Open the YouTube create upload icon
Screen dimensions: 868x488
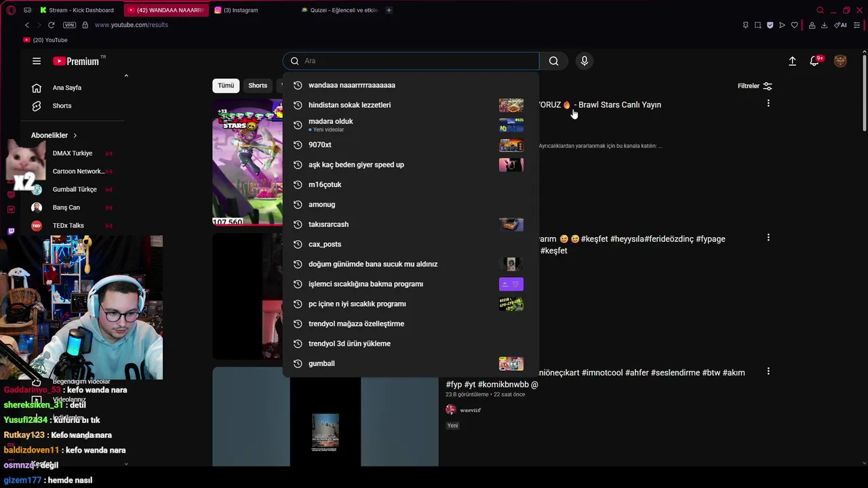point(792,61)
